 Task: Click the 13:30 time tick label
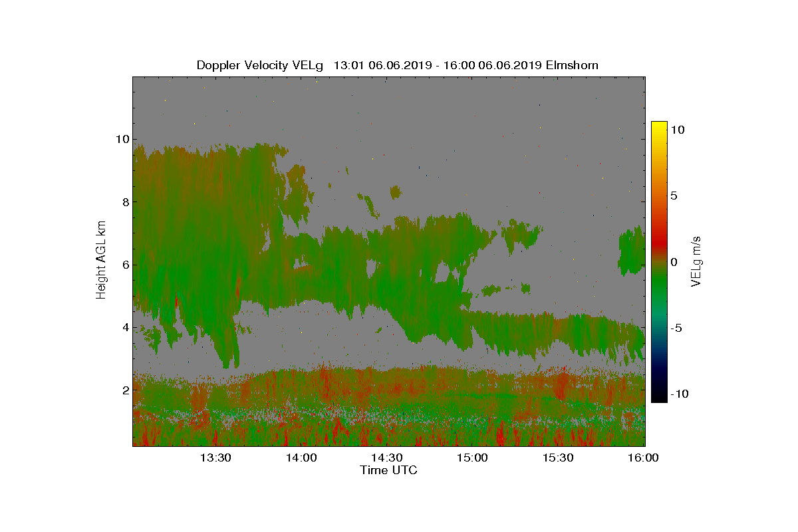[x=215, y=458]
